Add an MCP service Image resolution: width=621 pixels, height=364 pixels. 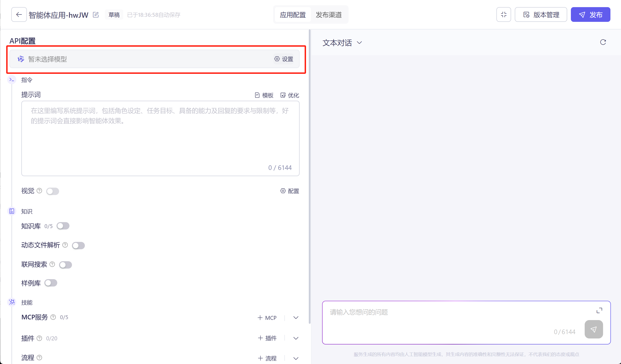[267, 318]
